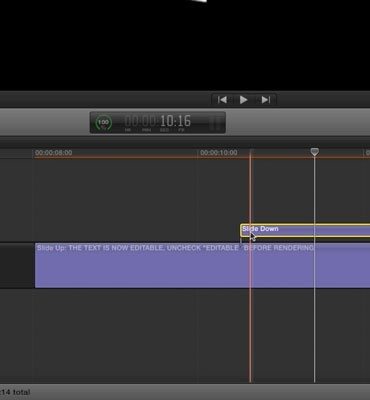Click the 100% background tasks indicator
The image size is (370, 400).
(x=104, y=123)
